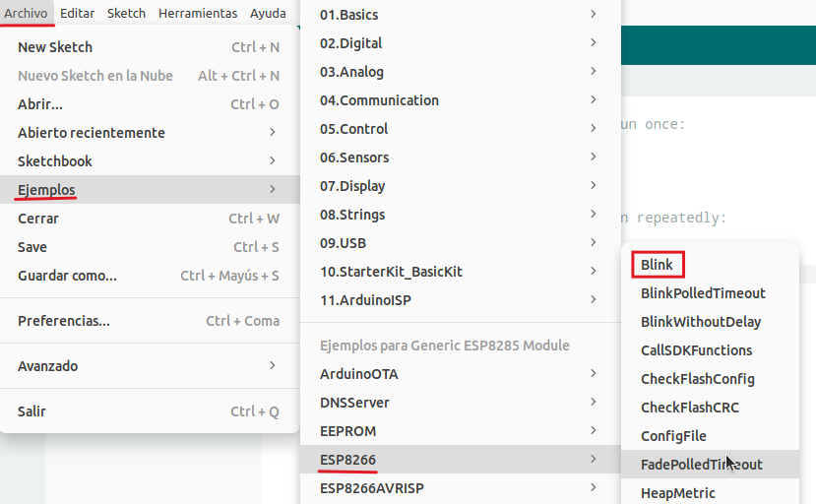Open the ArduinoOTA examples submenu
The image size is (816, 504).
pos(460,374)
